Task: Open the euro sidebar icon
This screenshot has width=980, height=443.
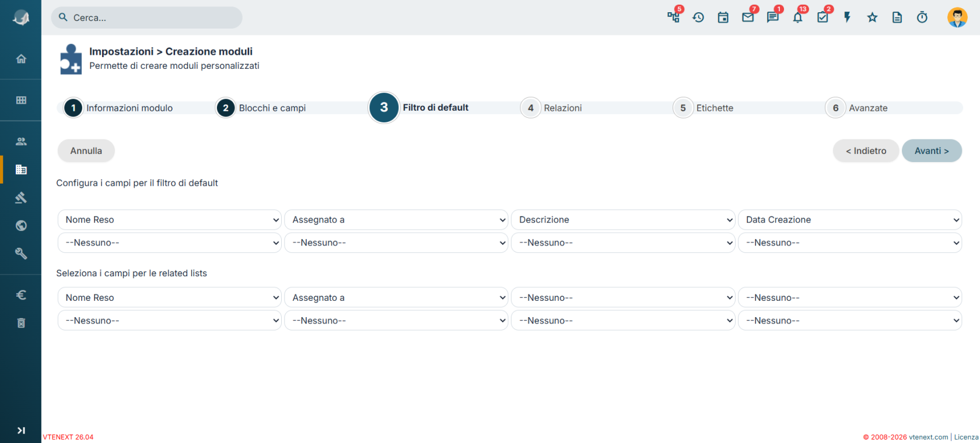Action: click(21, 295)
